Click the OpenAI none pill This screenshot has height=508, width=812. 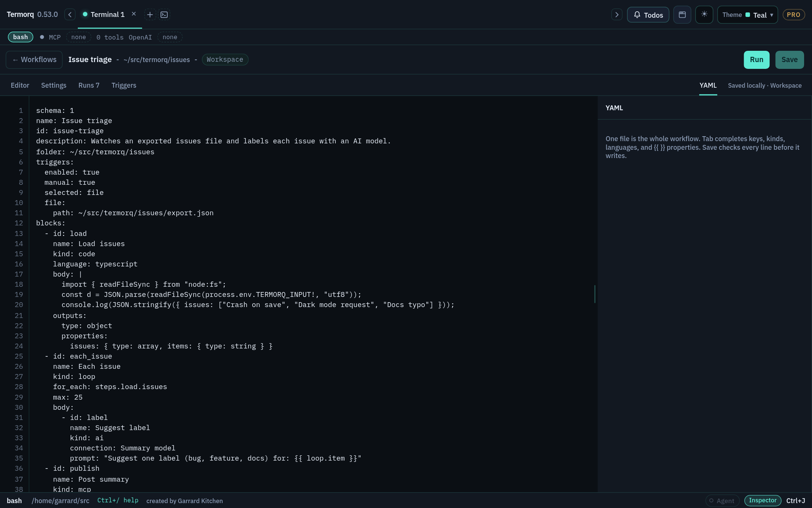click(x=170, y=37)
